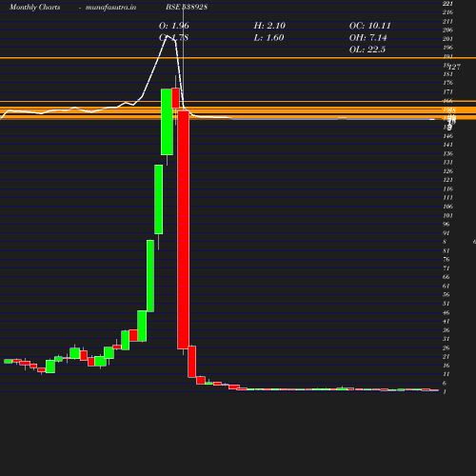Select the 'H: 2.10' high value
Screen dimensions: 476x476
pos(269,26)
